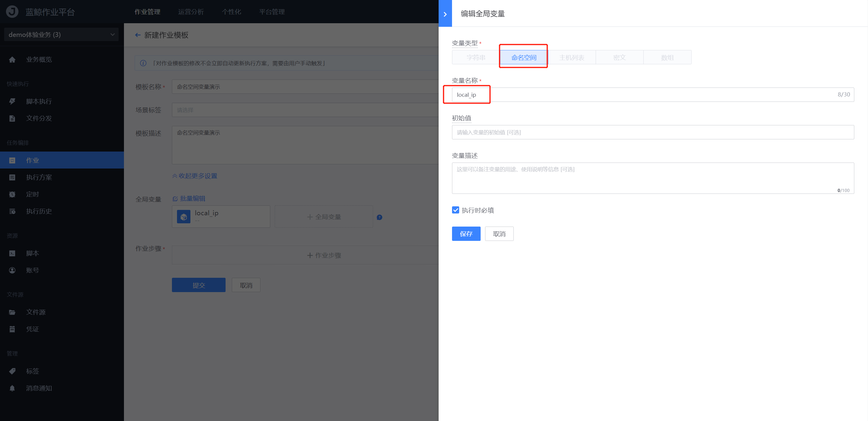Viewport: 868px width, 421px height.
Task: Uncheck the 执行时必填 checkbox
Action: coord(456,210)
